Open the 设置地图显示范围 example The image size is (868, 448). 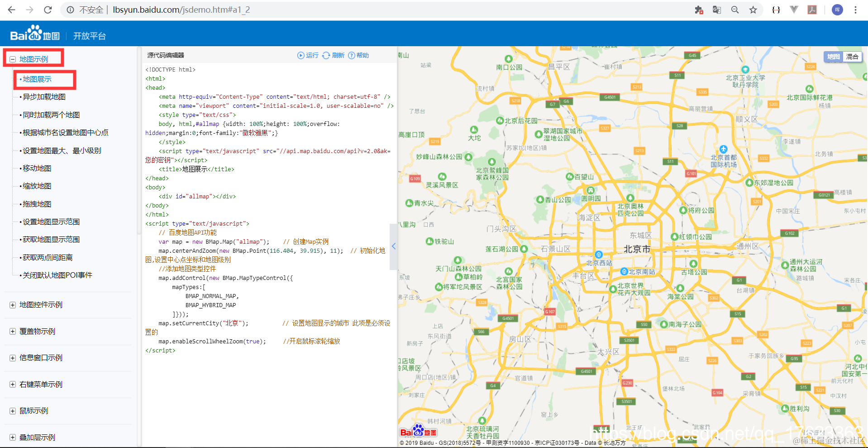coord(51,222)
